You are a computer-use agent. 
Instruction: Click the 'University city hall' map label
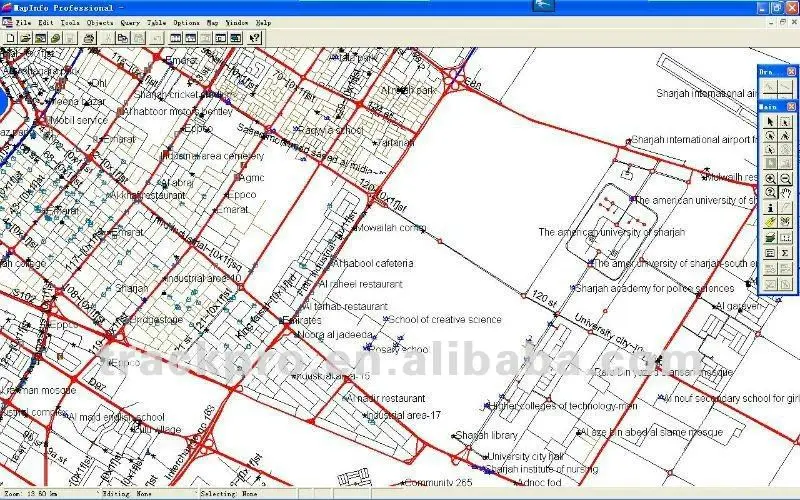point(526,456)
